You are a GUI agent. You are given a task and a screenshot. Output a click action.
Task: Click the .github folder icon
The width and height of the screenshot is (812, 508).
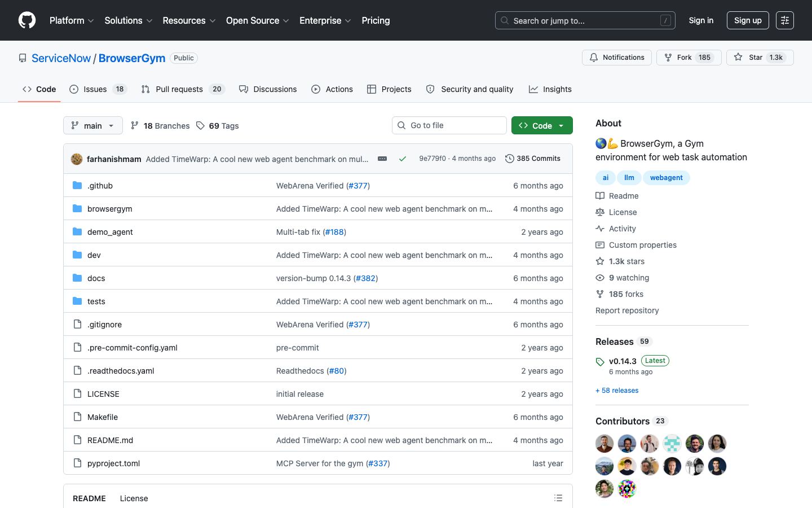pos(77,185)
